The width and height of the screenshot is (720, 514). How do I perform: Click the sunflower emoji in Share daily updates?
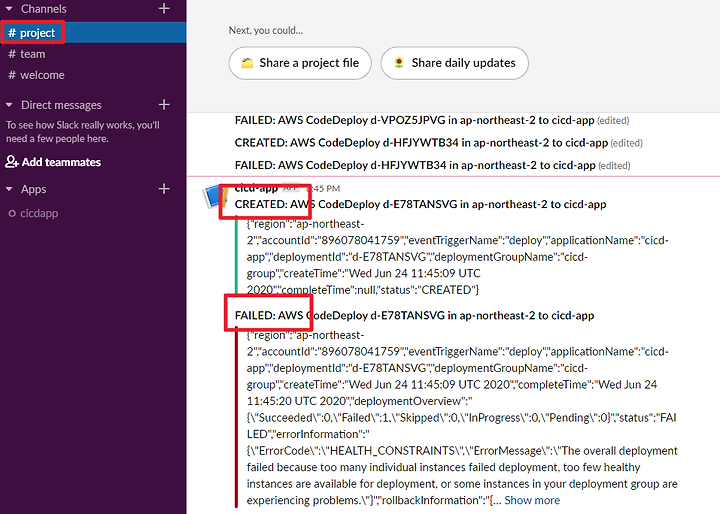[x=399, y=63]
